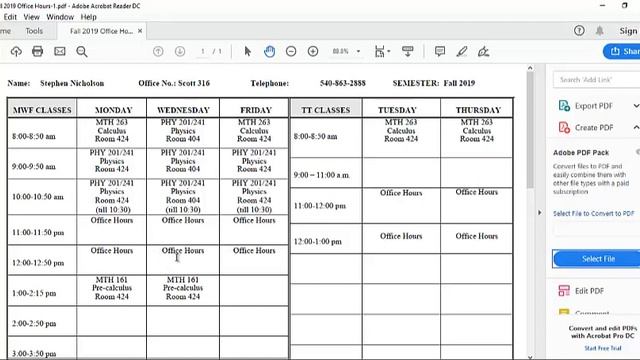The width and height of the screenshot is (640, 360).
Task: Switch to the Tools tab
Action: [34, 31]
